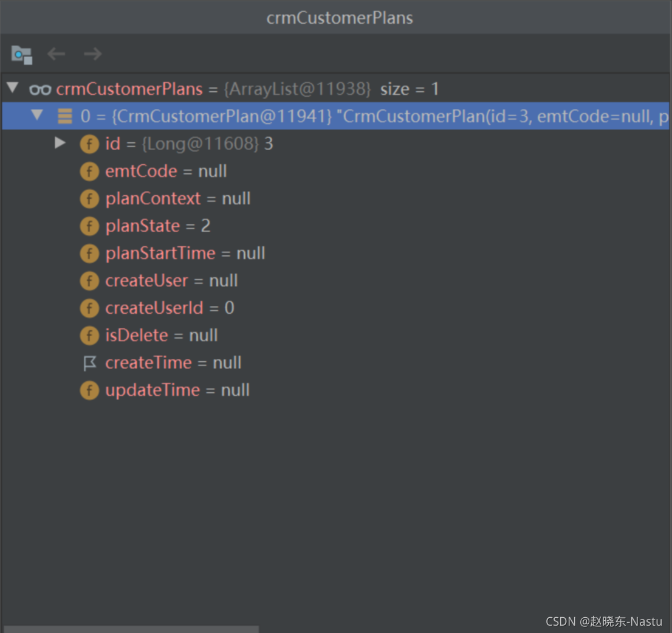Image resolution: width=672 pixels, height=633 pixels.
Task: Click the field icon beside id
Action: (x=89, y=144)
